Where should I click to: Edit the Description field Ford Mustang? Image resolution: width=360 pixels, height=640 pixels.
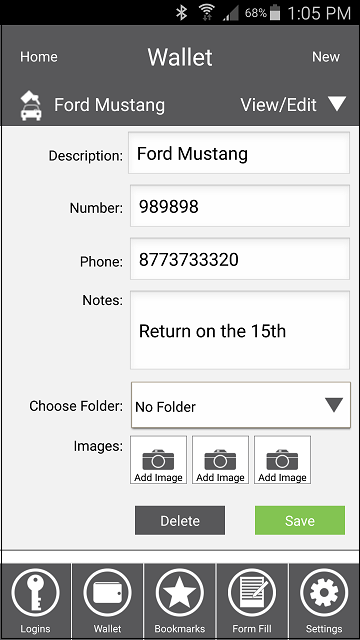[x=239, y=153]
